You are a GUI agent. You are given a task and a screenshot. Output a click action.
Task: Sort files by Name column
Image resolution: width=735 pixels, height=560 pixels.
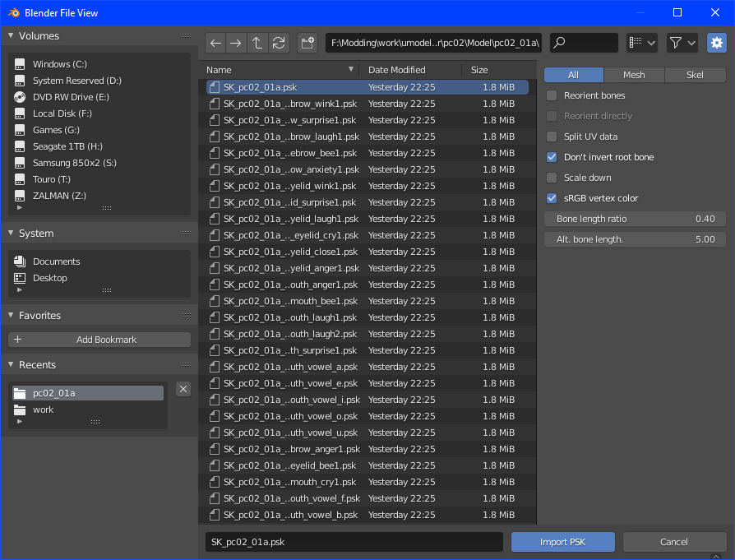pos(280,70)
